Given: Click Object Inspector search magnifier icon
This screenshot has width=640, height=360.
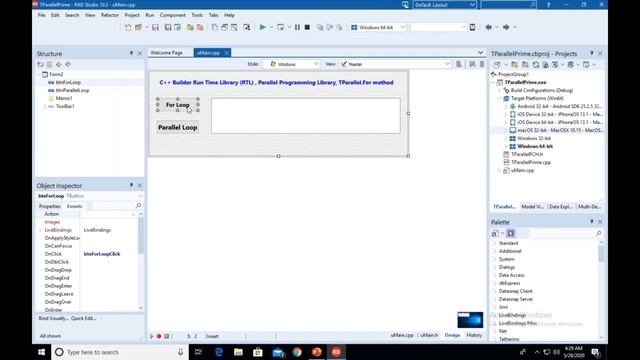Looking at the screenshot, I should 138,205.
